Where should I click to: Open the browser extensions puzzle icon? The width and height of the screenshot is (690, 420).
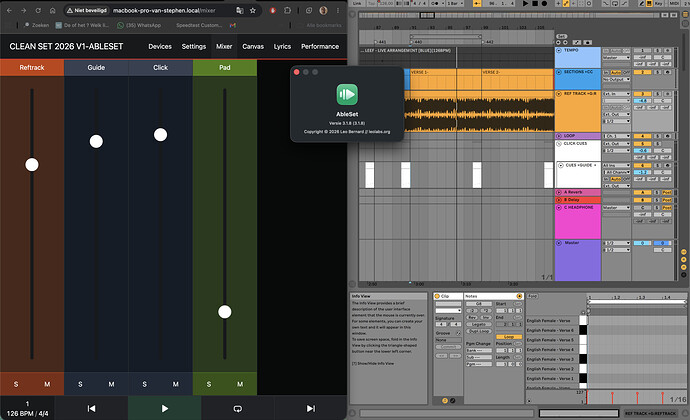[x=287, y=10]
